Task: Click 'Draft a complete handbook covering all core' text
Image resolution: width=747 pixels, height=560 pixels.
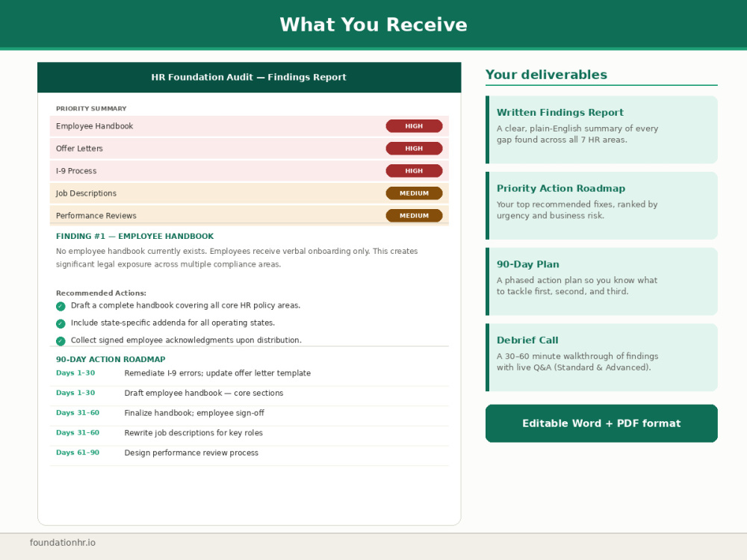Action: [186, 305]
